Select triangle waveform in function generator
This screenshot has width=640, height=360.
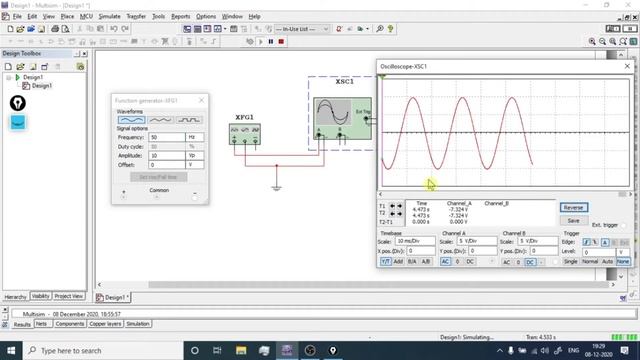pyautogui.click(x=160, y=120)
